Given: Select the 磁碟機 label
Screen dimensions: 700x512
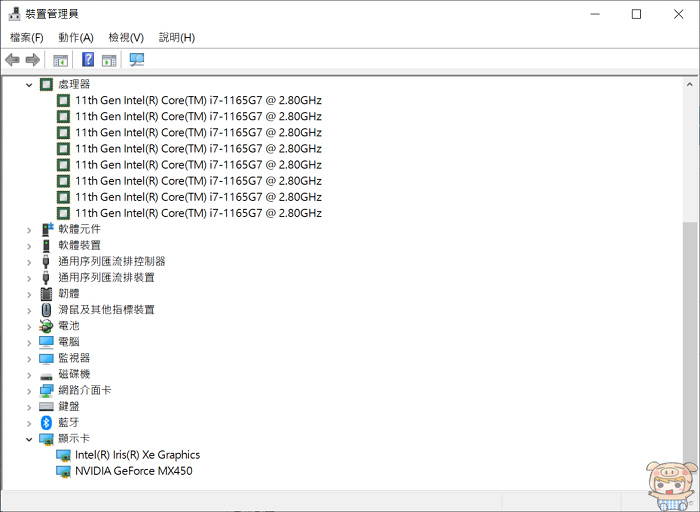Looking at the screenshot, I should (74, 374).
